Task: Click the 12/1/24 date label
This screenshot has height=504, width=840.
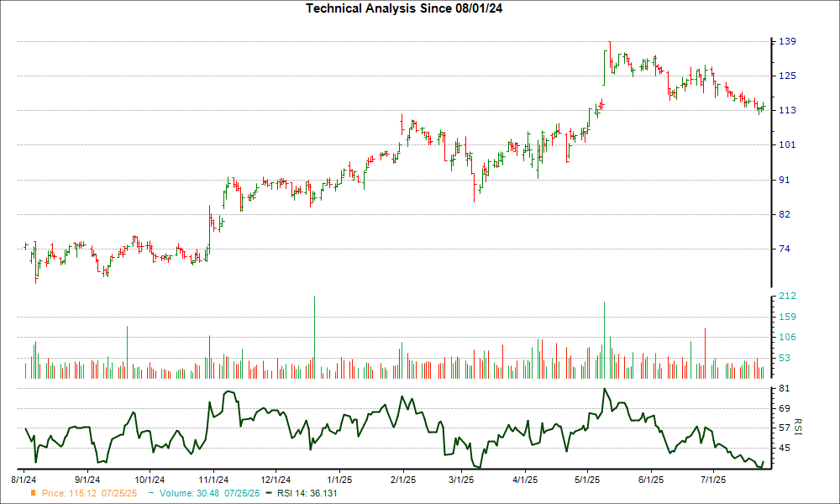Action: click(276, 480)
